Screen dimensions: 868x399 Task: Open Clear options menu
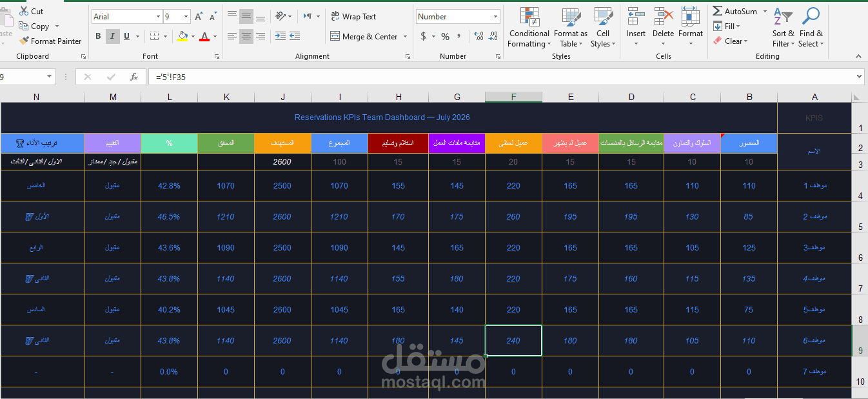731,41
